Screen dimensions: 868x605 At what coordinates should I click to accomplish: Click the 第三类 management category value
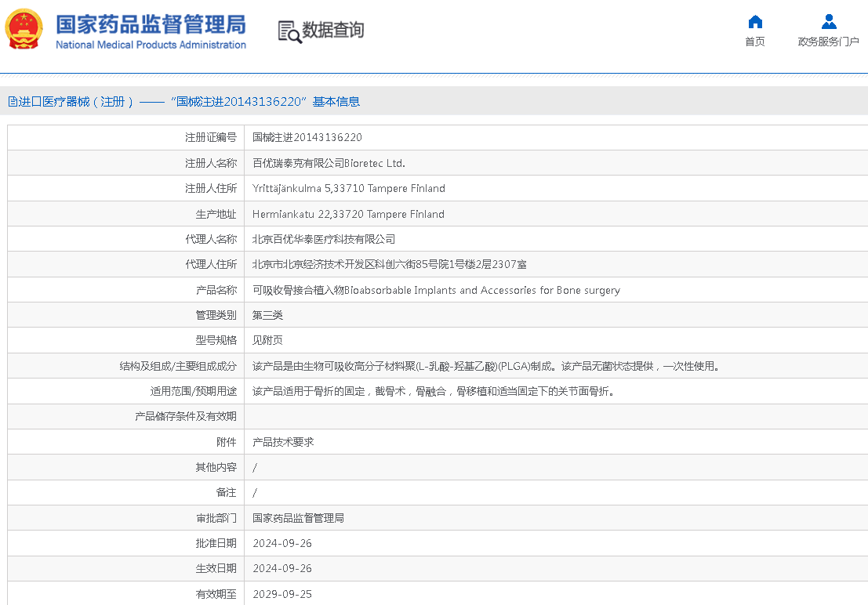pos(267,316)
